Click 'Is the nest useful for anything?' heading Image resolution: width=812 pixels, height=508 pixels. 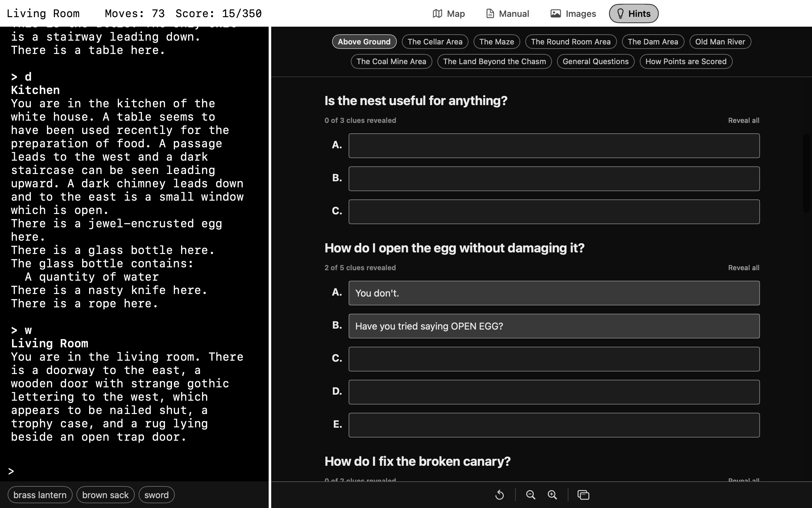point(416,101)
